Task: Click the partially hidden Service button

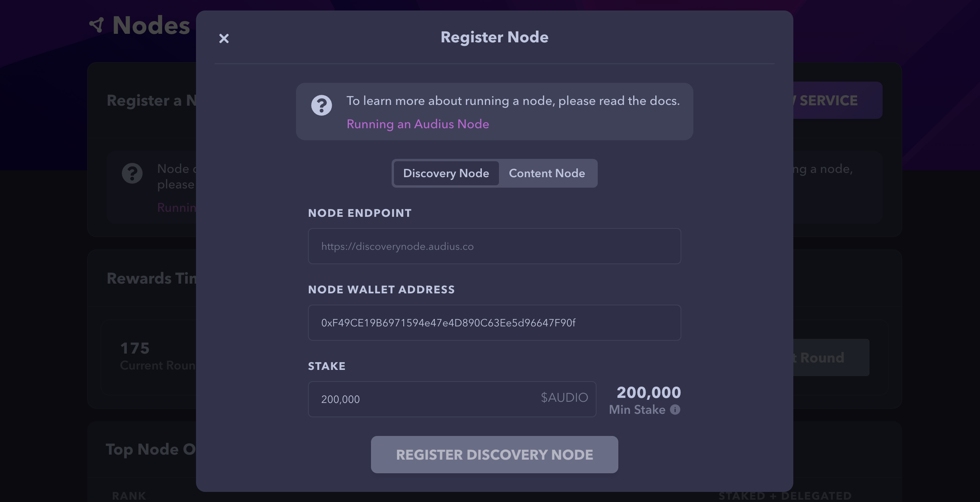Action: [x=836, y=101]
